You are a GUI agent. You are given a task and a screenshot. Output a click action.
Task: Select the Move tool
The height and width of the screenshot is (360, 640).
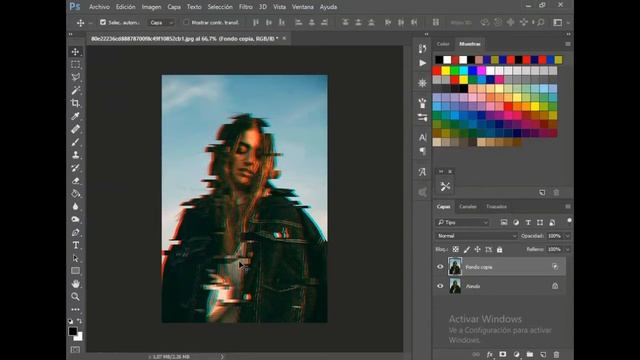[x=76, y=51]
